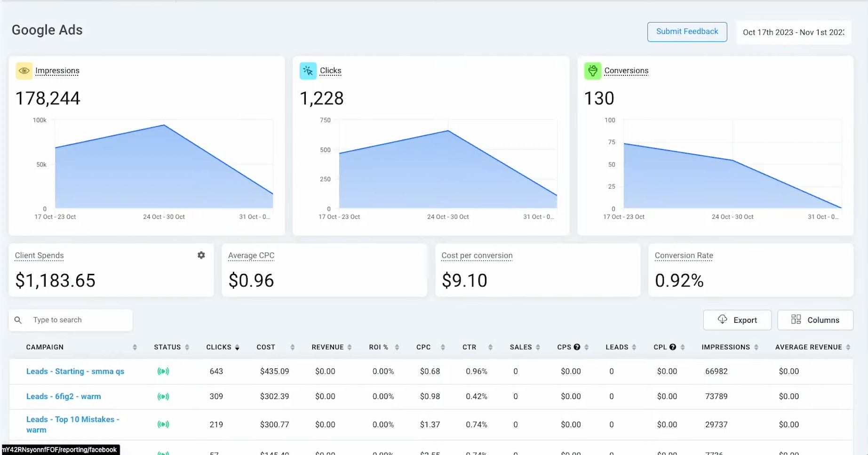Image resolution: width=868 pixels, height=455 pixels.
Task: Click status icon for Leads - Starting row
Action: coord(163,371)
